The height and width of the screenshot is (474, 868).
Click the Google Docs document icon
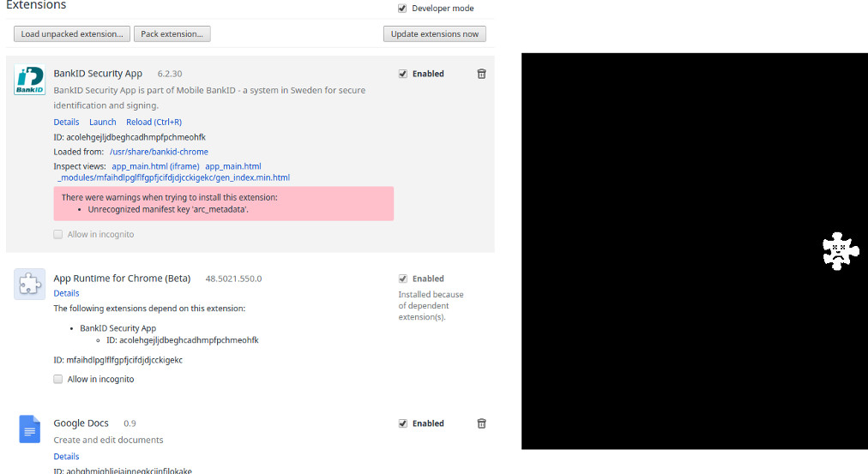pos(29,429)
